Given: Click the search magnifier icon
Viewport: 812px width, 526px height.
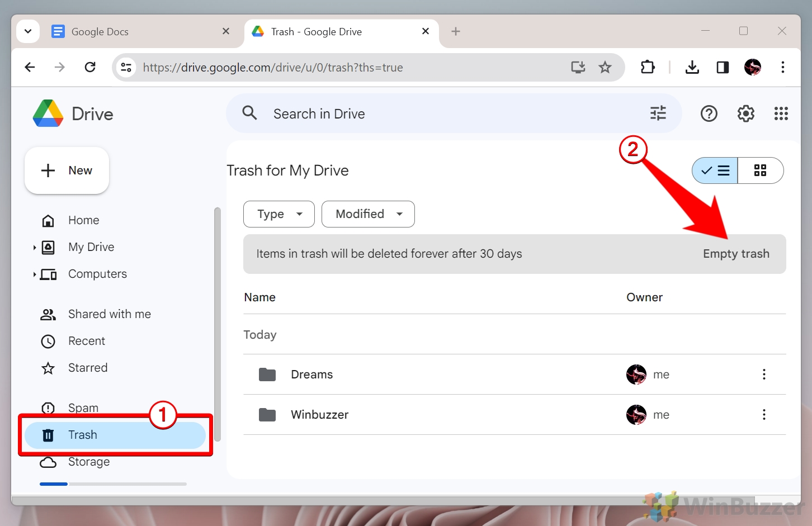Looking at the screenshot, I should click(249, 113).
